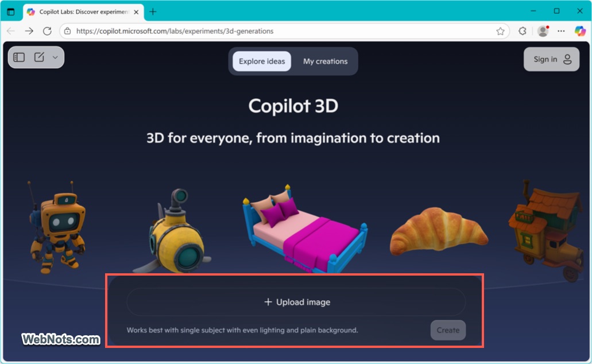Image resolution: width=592 pixels, height=364 pixels.
Task: Select the yellow submarine 3D model
Action: (x=173, y=232)
